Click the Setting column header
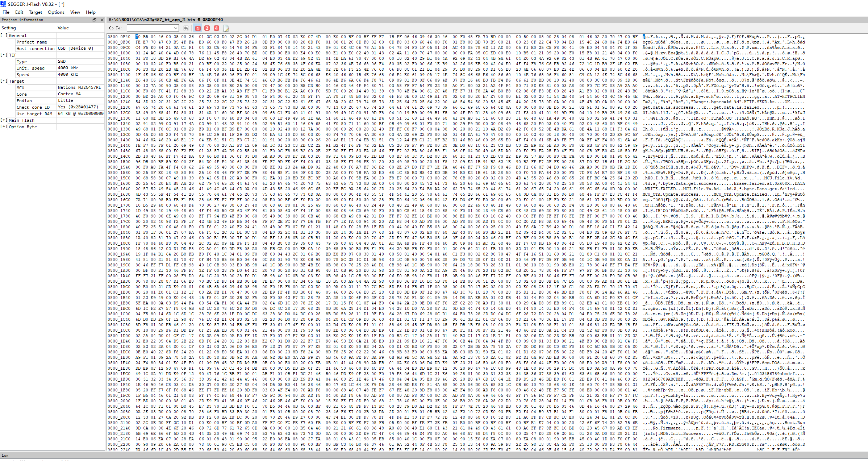The width and height of the screenshot is (868, 461). [x=9, y=28]
